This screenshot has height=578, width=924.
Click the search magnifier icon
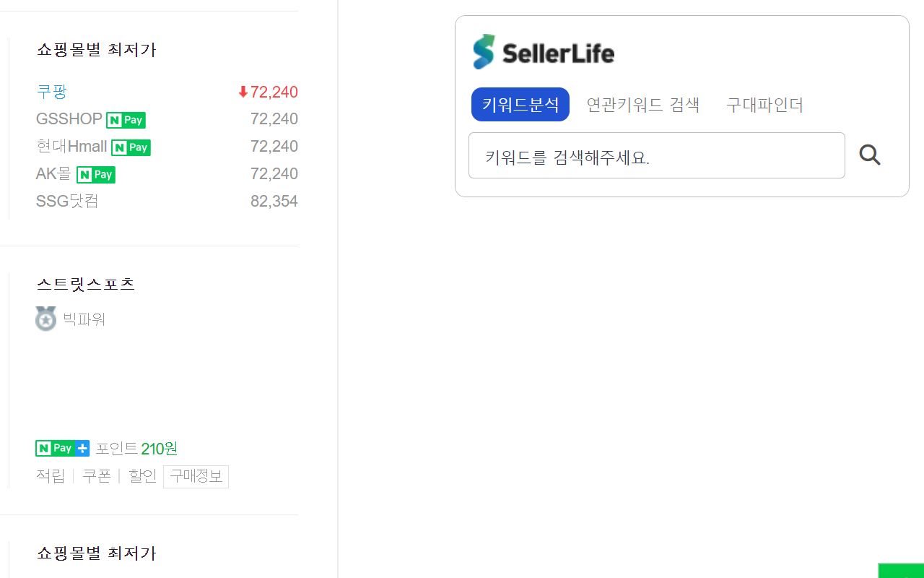tap(869, 155)
